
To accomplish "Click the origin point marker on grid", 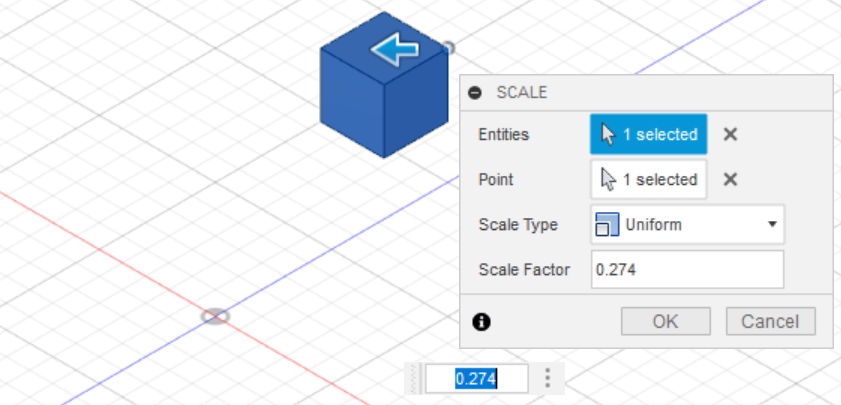I will 216,316.
